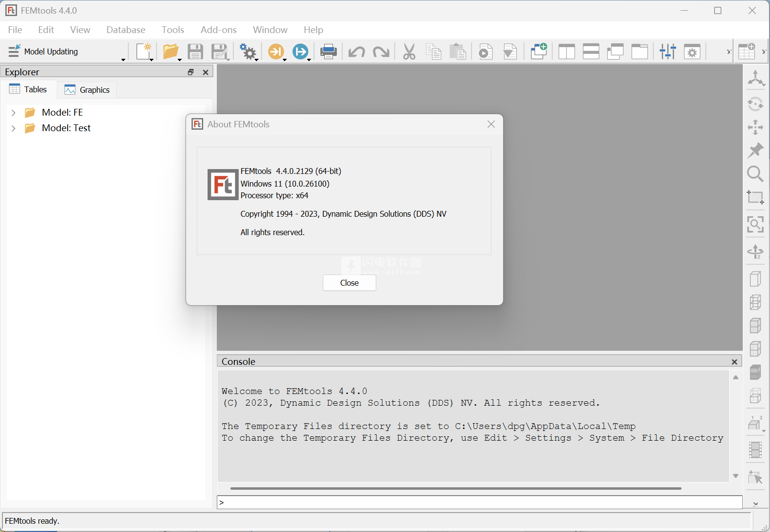
Task: Select the Model: Test tree item
Action: 66,128
